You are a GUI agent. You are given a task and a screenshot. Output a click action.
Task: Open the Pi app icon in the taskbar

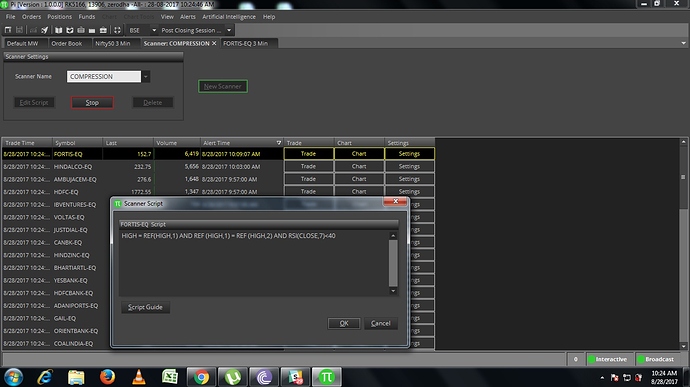pyautogui.click(x=327, y=377)
